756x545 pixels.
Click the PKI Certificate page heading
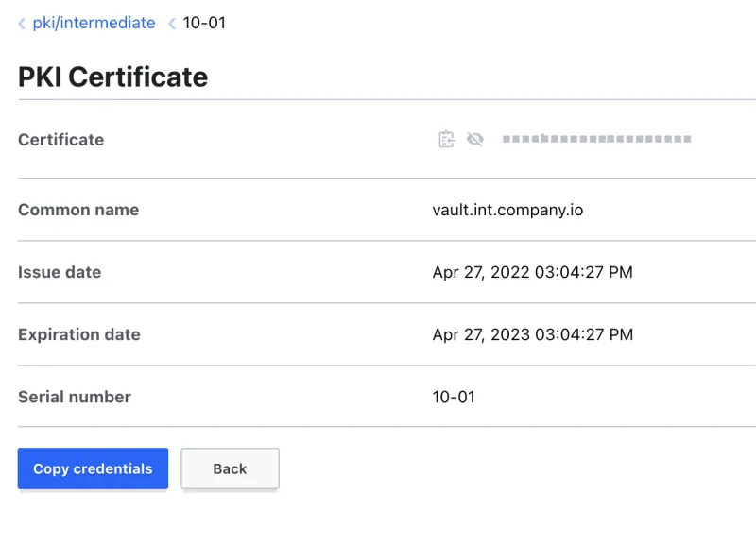click(112, 77)
